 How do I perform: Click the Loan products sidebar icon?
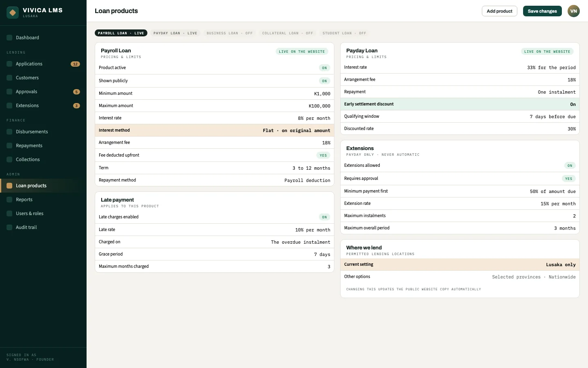(x=9, y=186)
